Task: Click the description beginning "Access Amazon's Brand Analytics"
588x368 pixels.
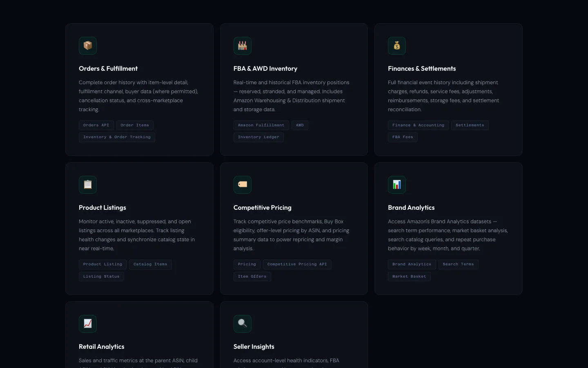Action: tap(448, 235)
